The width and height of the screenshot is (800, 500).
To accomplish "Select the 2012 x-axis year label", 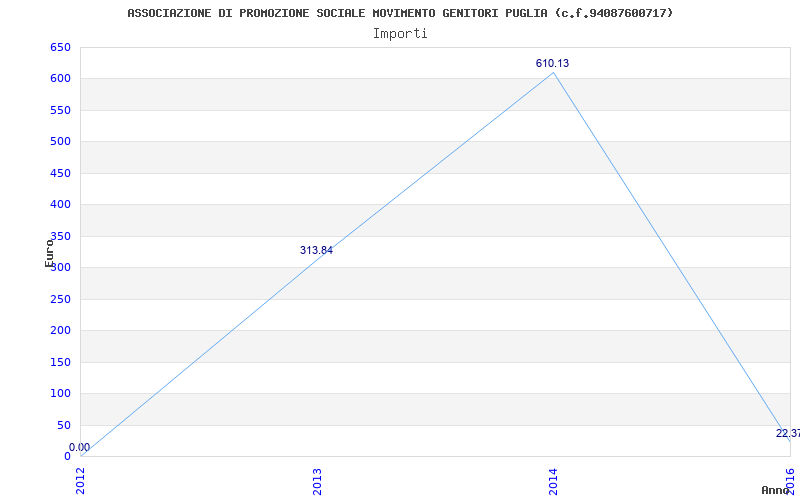I will pyautogui.click(x=81, y=480).
